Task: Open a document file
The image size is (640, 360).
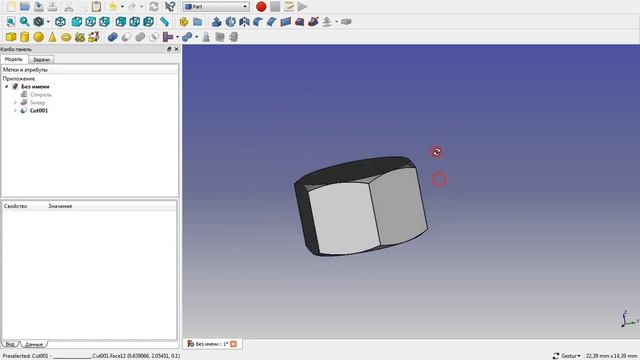Action: tap(25, 7)
